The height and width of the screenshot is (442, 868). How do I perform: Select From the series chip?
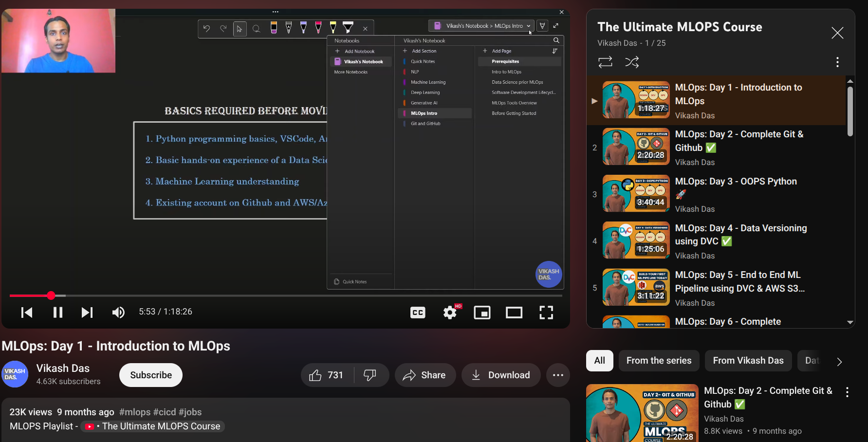tap(659, 361)
